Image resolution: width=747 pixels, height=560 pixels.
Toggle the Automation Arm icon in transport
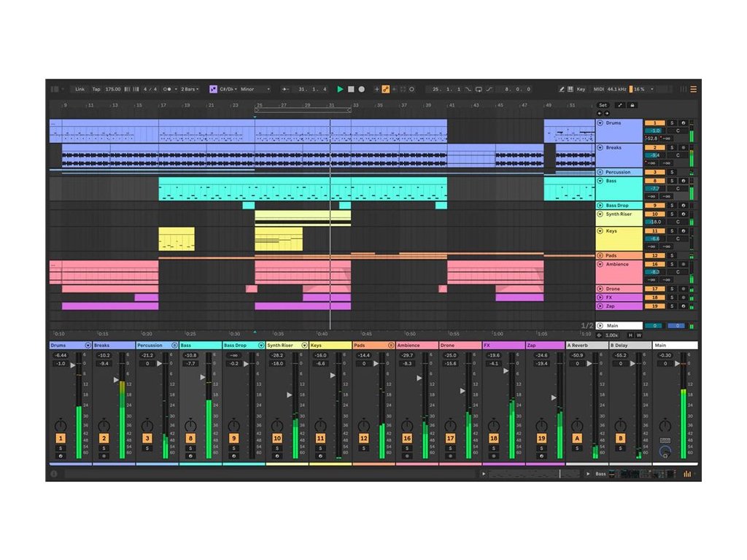pos(385,89)
